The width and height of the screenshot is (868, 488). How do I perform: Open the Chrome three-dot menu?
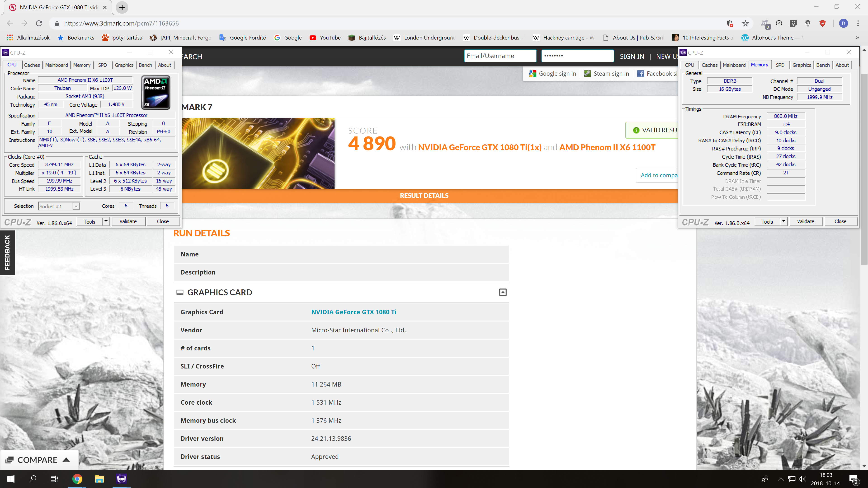(858, 23)
